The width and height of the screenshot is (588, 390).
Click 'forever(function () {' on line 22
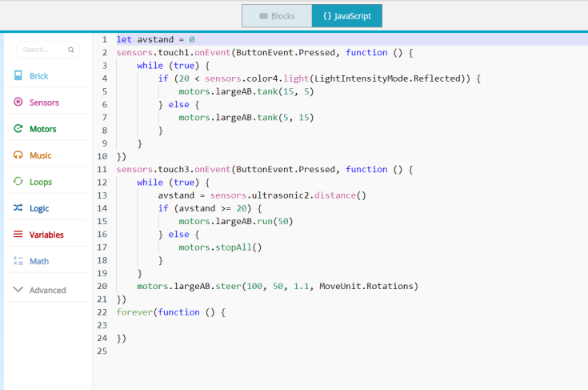pos(171,312)
